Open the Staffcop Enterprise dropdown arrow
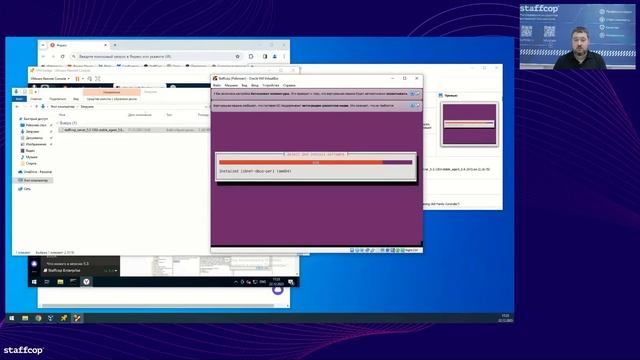 click(116, 271)
